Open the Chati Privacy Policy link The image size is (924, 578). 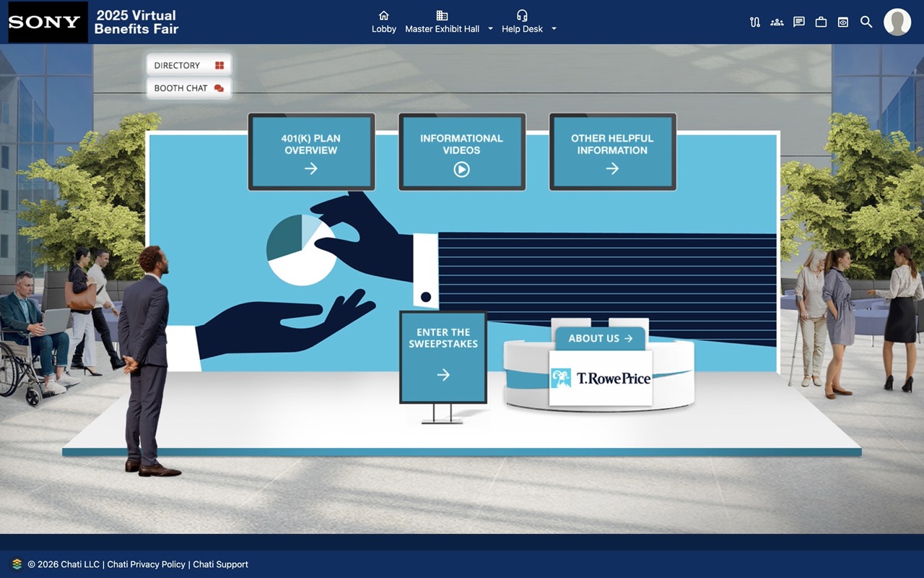click(147, 564)
